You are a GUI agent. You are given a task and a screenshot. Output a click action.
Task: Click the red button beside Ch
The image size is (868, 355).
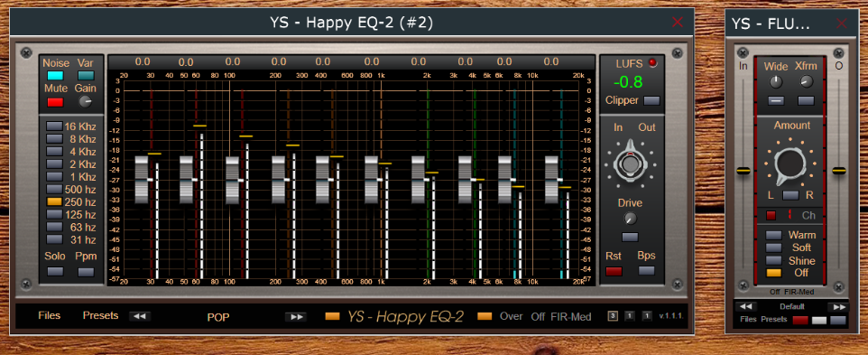point(771,215)
